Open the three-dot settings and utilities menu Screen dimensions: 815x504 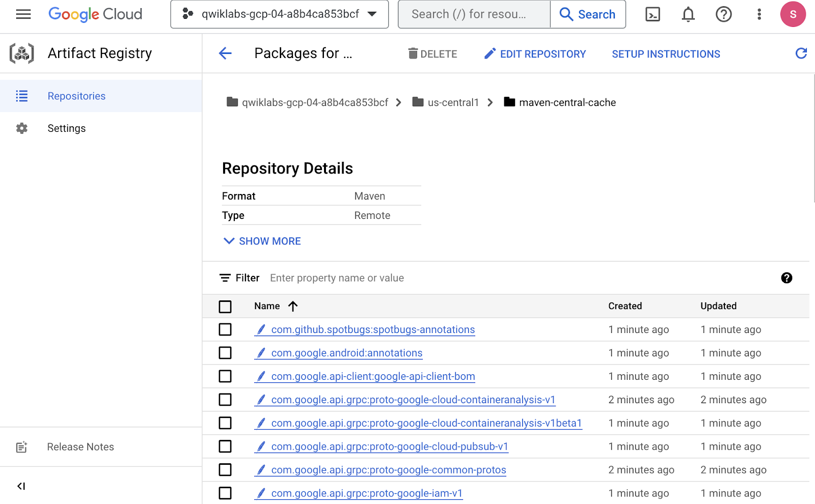pyautogui.click(x=759, y=14)
